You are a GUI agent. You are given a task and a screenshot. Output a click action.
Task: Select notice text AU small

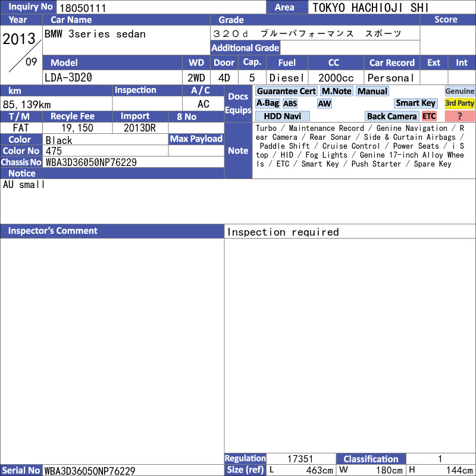24,184
